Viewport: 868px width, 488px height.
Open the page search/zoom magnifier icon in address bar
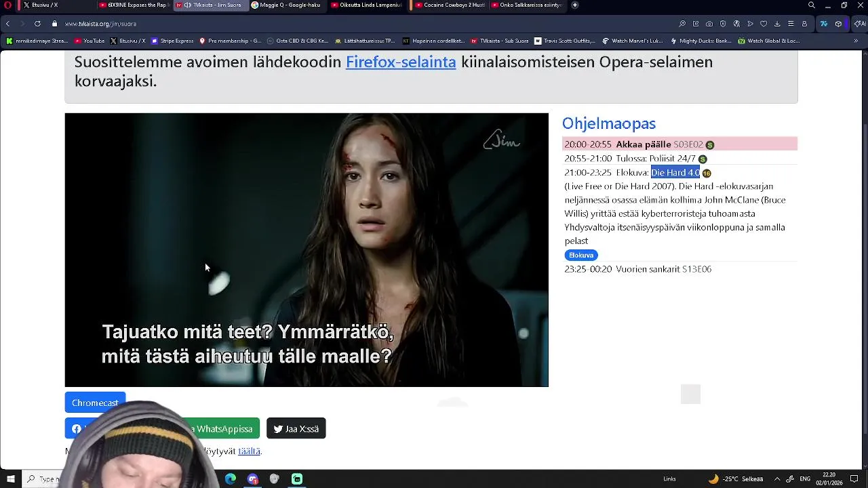682,24
